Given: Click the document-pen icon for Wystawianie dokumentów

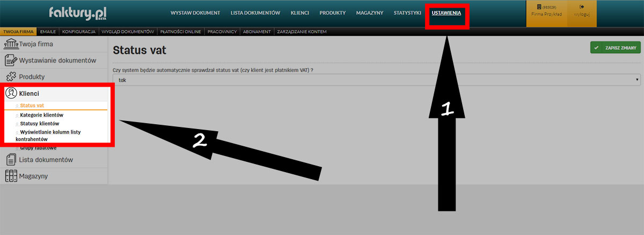Looking at the screenshot, I should [11, 60].
